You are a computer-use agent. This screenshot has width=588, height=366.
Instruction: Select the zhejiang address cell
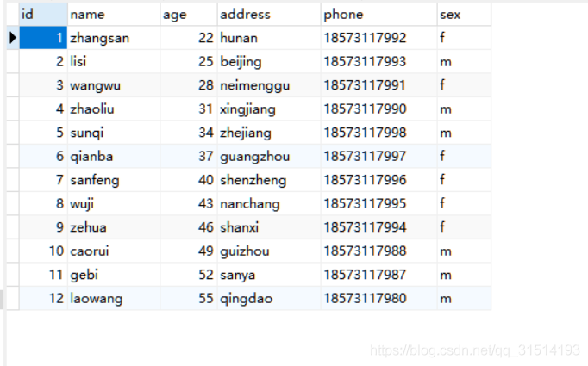point(269,133)
